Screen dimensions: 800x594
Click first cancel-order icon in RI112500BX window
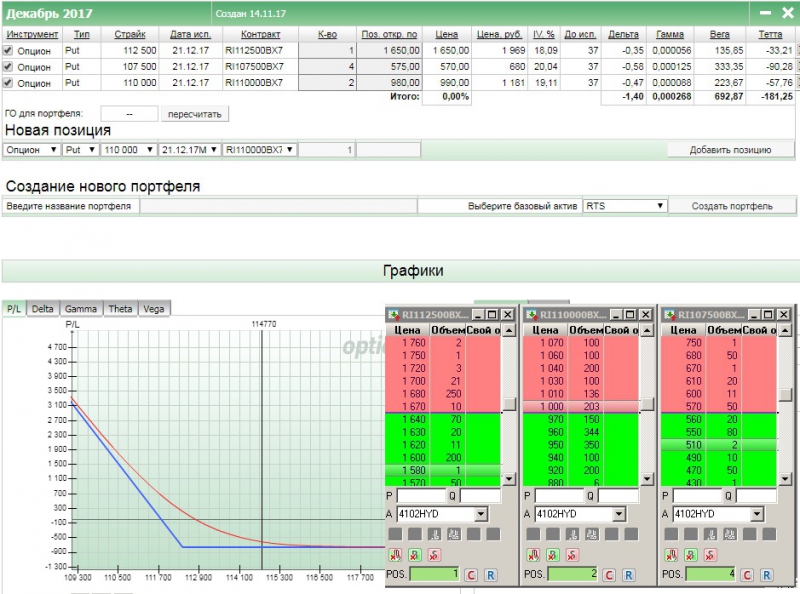pyautogui.click(x=395, y=554)
